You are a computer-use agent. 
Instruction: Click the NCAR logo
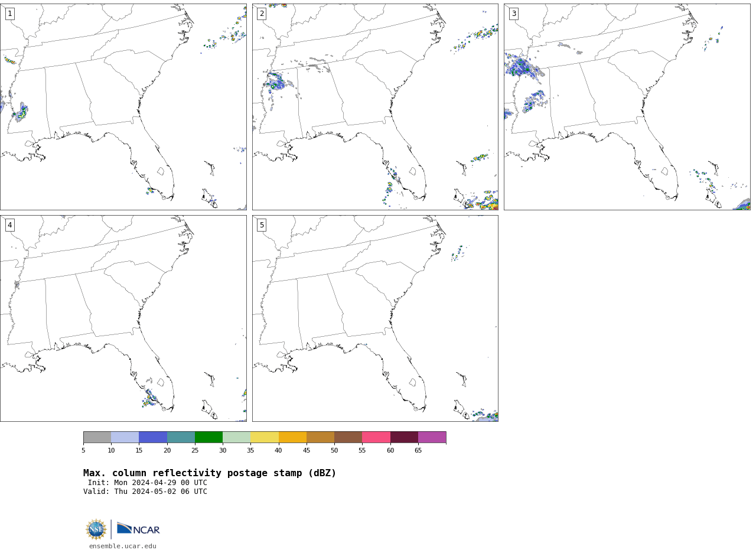coord(138,529)
